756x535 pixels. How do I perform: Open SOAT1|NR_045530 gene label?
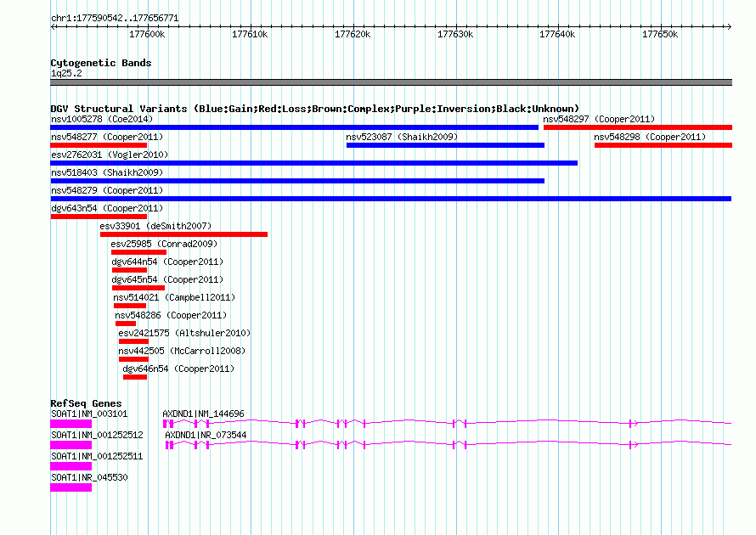(x=89, y=477)
